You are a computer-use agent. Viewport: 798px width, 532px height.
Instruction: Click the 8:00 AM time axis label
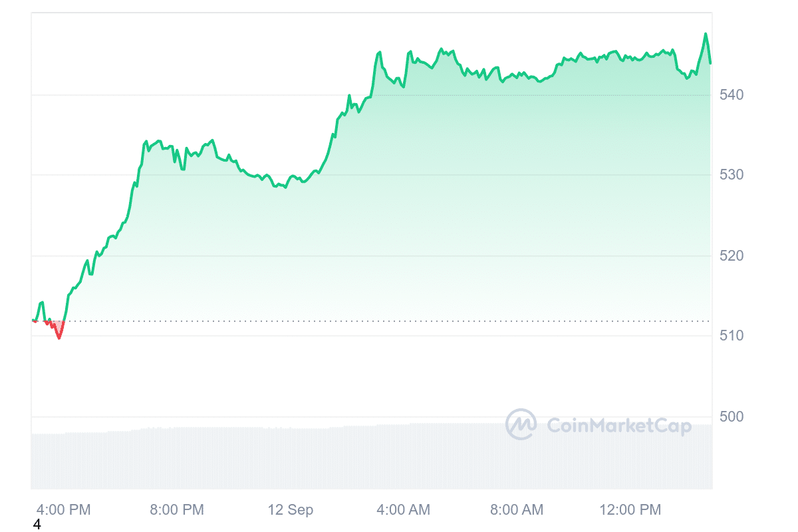coord(516,510)
